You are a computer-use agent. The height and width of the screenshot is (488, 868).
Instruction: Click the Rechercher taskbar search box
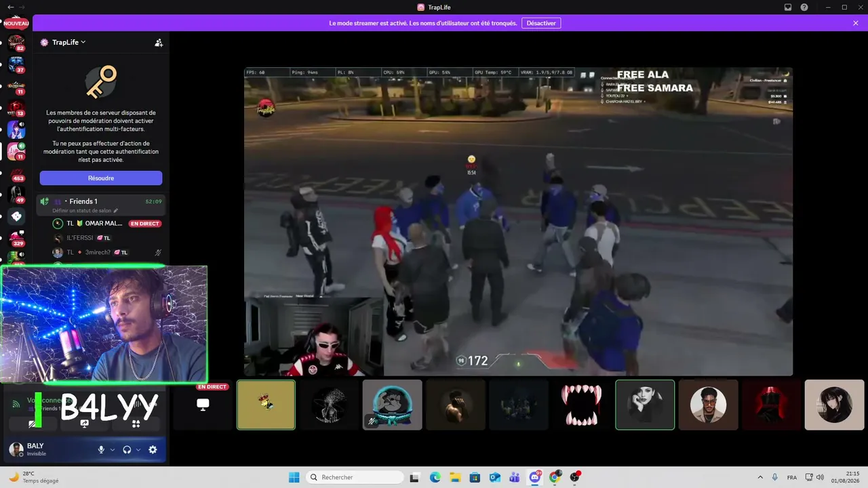click(353, 477)
